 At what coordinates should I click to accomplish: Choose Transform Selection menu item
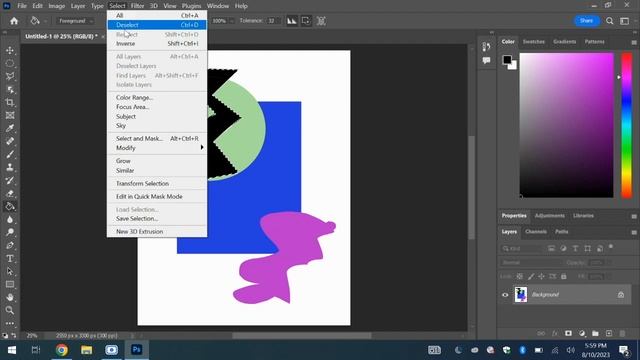(x=157, y=184)
